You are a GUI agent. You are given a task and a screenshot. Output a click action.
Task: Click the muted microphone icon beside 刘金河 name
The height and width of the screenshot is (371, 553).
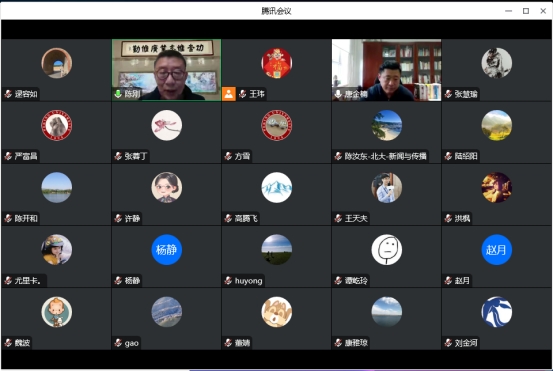click(x=448, y=343)
